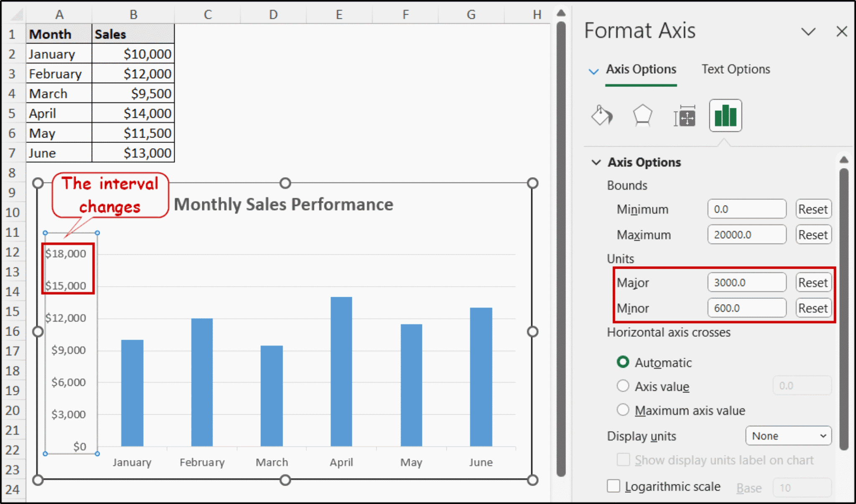Open the Axis Options tab
This screenshot has height=504, width=856.
tap(641, 69)
